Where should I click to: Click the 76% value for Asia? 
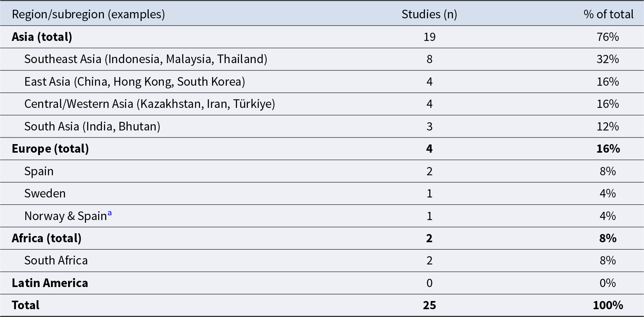coord(608,37)
